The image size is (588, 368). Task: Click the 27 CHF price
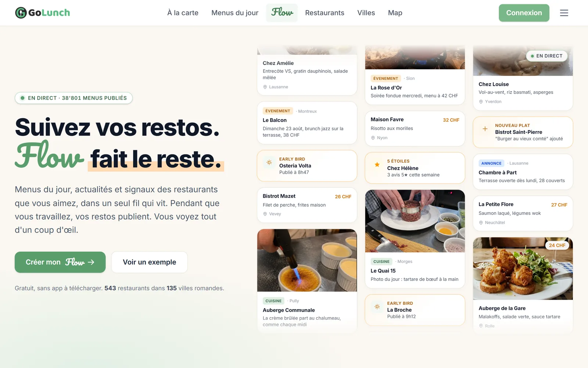(559, 205)
